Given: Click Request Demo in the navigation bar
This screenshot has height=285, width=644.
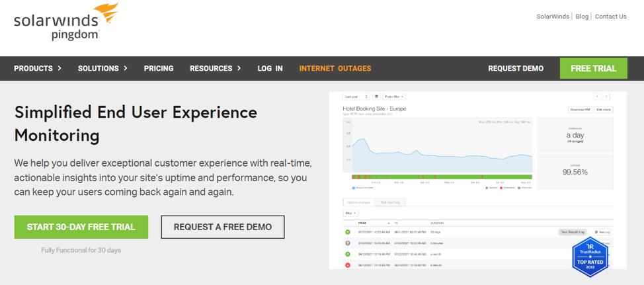Looking at the screenshot, I should point(516,69).
